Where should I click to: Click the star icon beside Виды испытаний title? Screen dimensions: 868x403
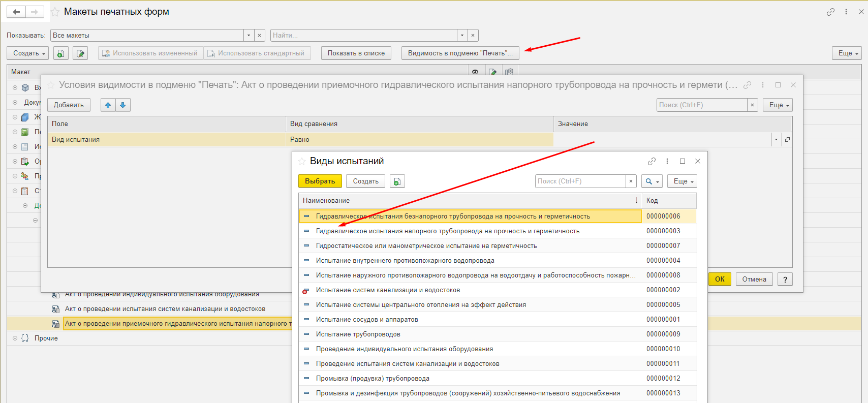(302, 161)
